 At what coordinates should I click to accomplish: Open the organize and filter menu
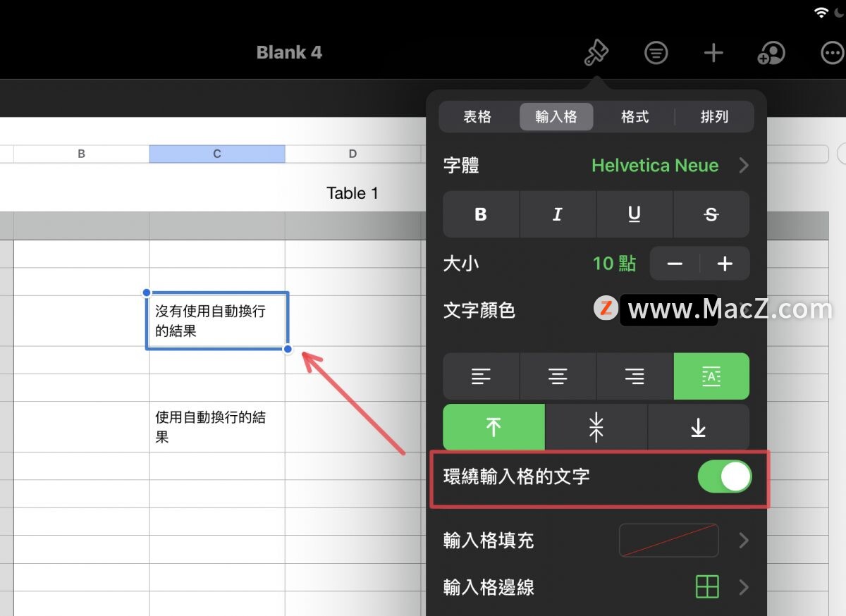pos(656,53)
